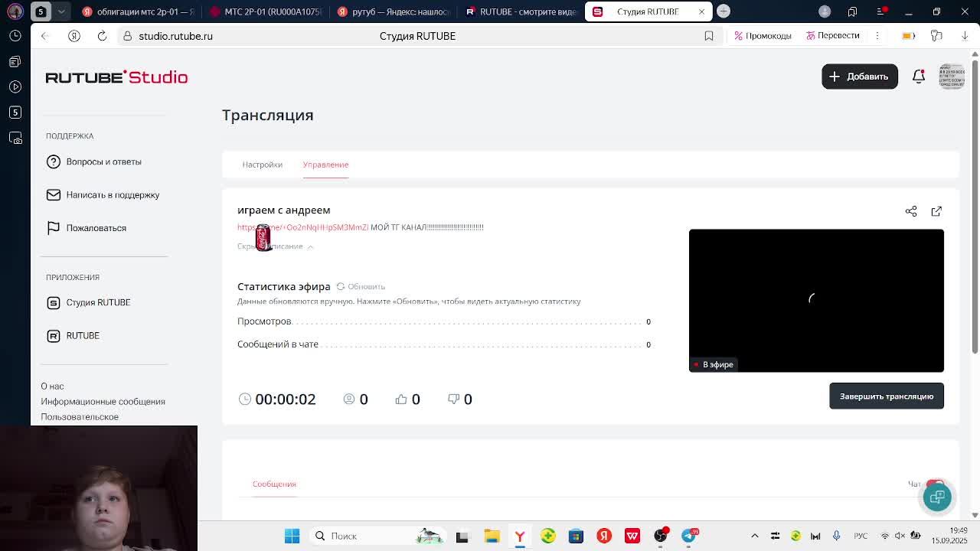Open Windows Start menu

292,536
